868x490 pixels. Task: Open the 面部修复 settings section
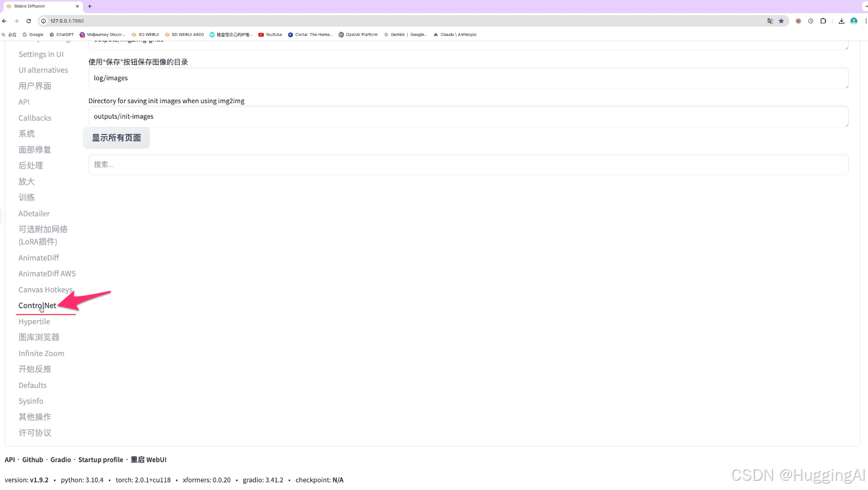tap(35, 150)
